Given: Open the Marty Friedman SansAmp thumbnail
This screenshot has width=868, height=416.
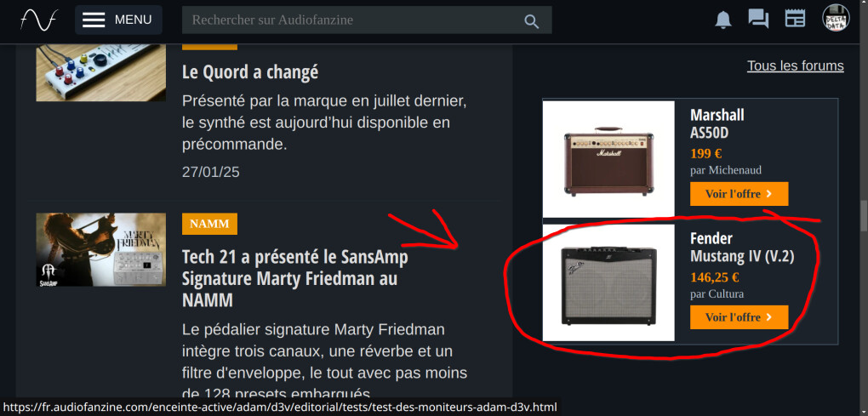Looking at the screenshot, I should [x=101, y=249].
